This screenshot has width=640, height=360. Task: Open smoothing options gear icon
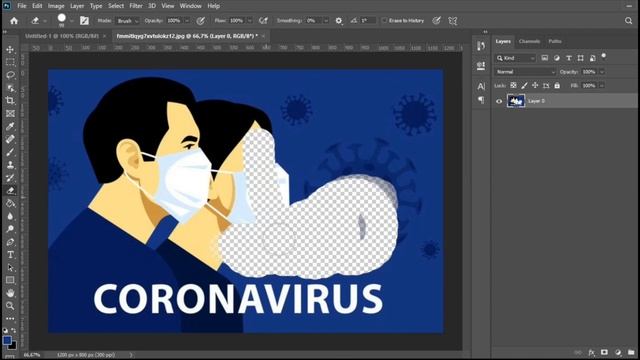[x=339, y=20]
